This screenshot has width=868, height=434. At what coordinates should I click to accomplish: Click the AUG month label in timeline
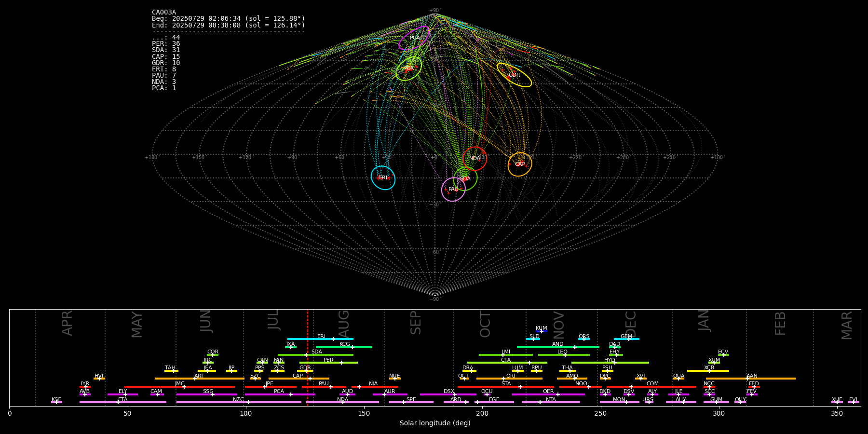344,324
